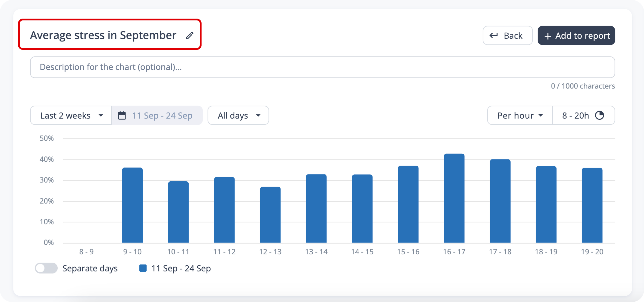Click the pencil edit icon beside title
The height and width of the screenshot is (302, 644).
pos(190,36)
